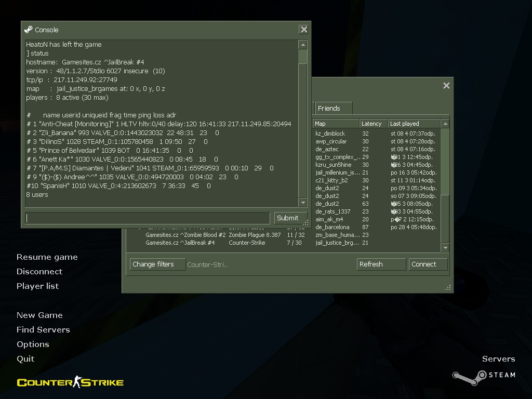This screenshot has width=532, height=399.
Task: Click the Servers link at bottom right
Action: coord(498,358)
